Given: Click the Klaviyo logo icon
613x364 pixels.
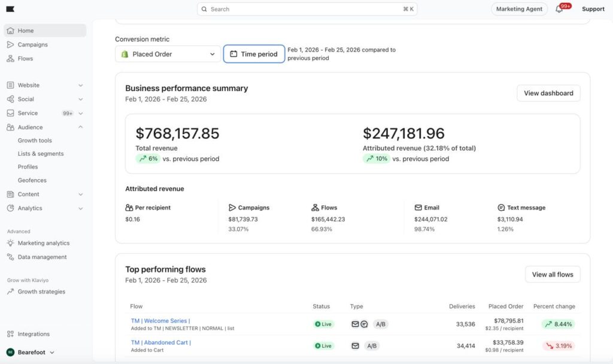Looking at the screenshot, I should point(10,9).
